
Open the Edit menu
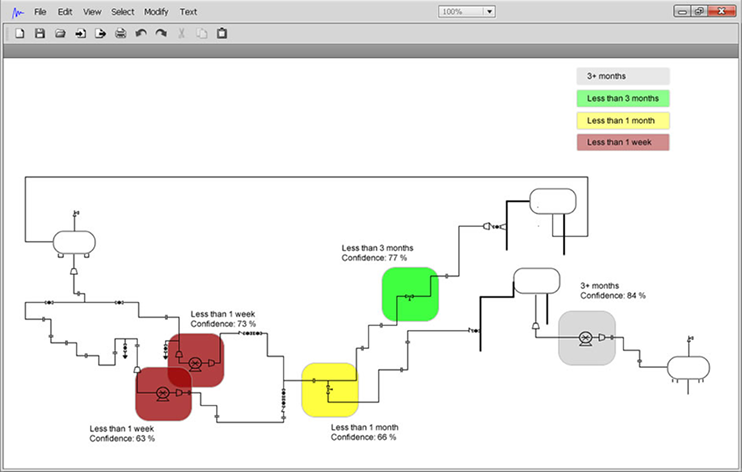click(x=65, y=12)
